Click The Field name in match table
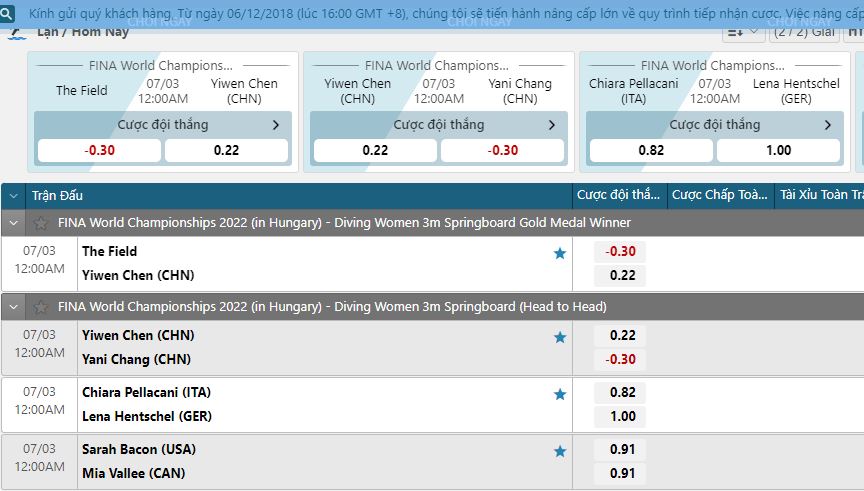The height and width of the screenshot is (491, 864). click(x=109, y=251)
